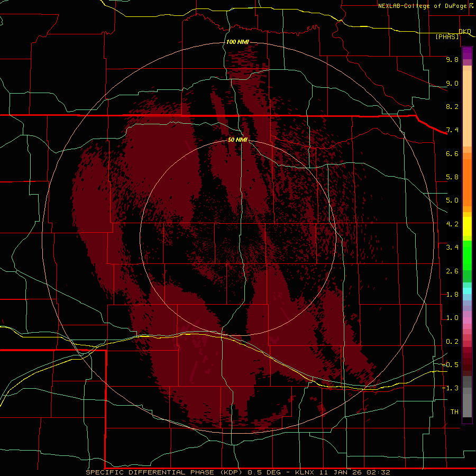Click the 9.8 scale value
Screen dimensions: 476x476
coord(452,59)
